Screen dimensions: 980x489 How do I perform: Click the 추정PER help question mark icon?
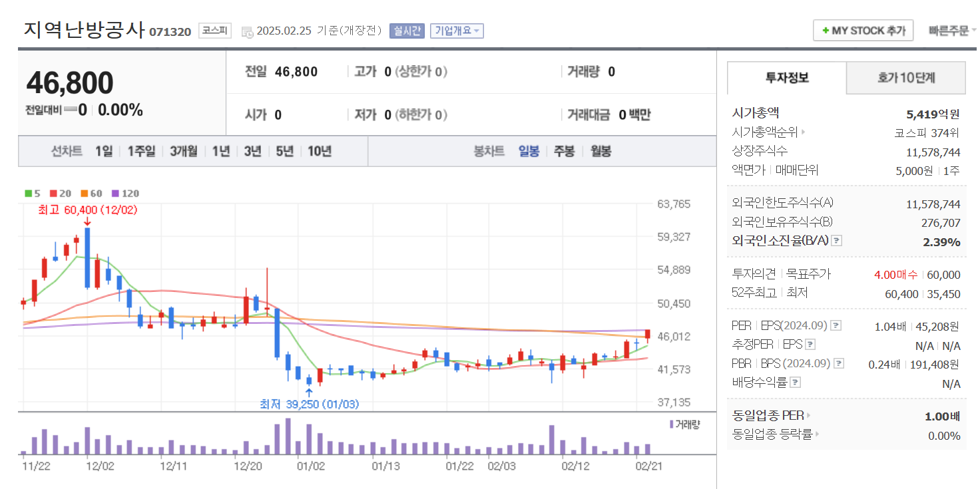(x=810, y=345)
